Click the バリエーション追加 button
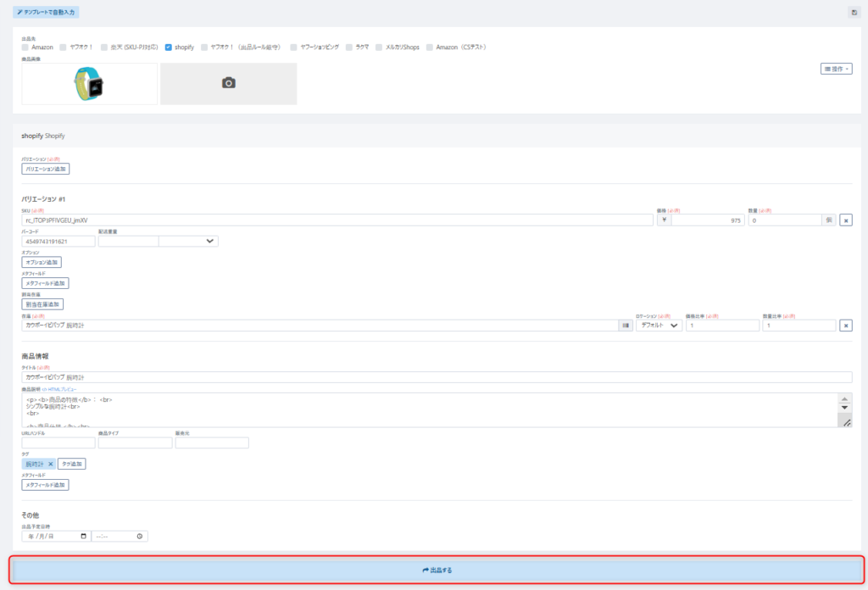 pos(46,169)
